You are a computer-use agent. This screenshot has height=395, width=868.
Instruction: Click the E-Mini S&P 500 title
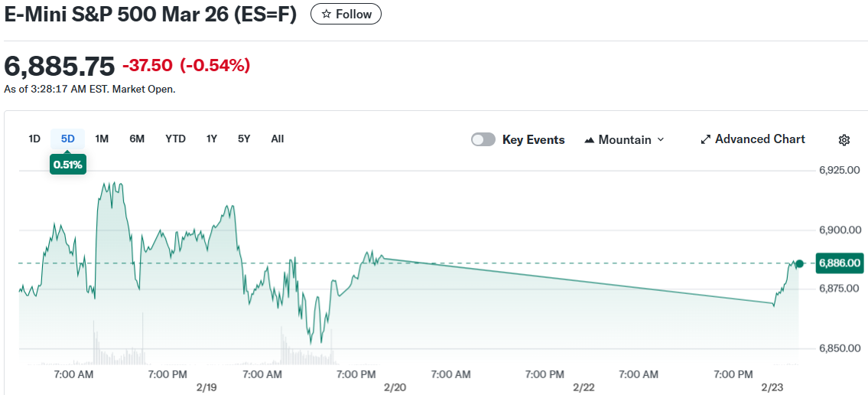coord(151,15)
